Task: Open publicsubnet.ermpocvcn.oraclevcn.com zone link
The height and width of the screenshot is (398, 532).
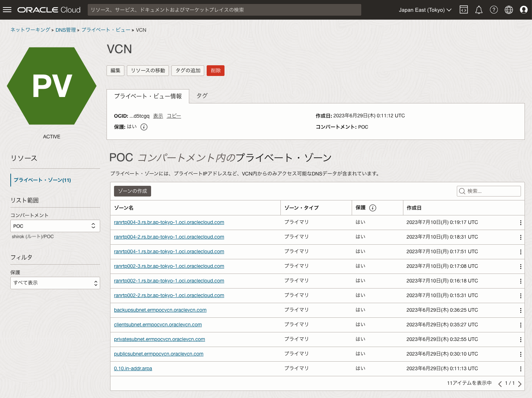Action: (159, 354)
